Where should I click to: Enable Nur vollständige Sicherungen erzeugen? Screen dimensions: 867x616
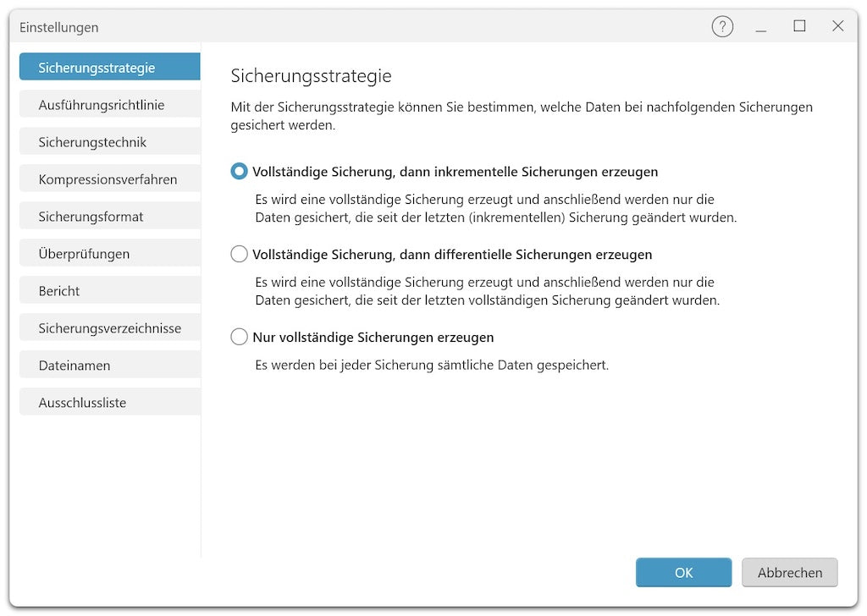[x=239, y=338]
